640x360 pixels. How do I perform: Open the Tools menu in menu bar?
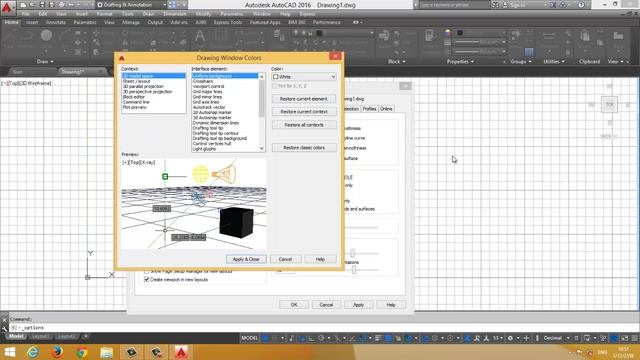click(128, 14)
